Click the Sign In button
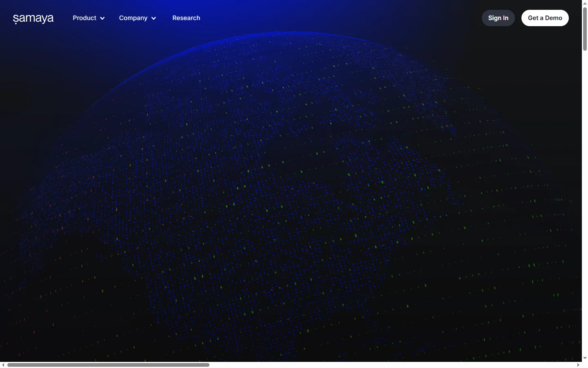The image size is (588, 368). coord(498,18)
